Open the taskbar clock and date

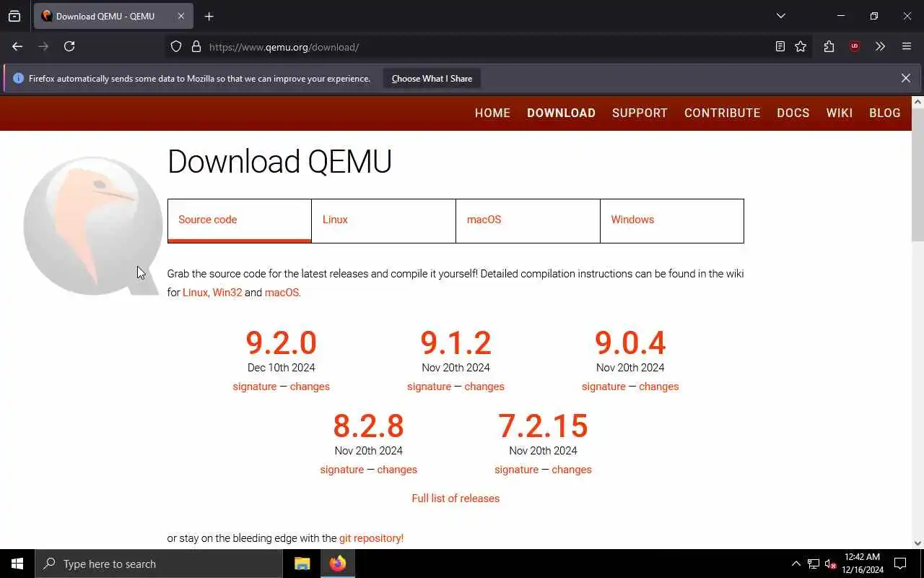click(x=862, y=564)
